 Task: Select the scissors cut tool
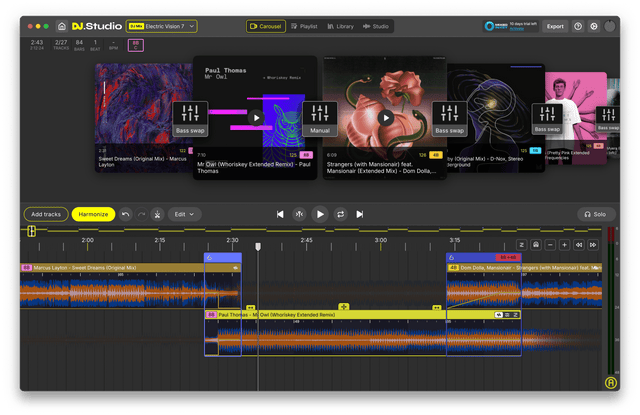[156, 214]
